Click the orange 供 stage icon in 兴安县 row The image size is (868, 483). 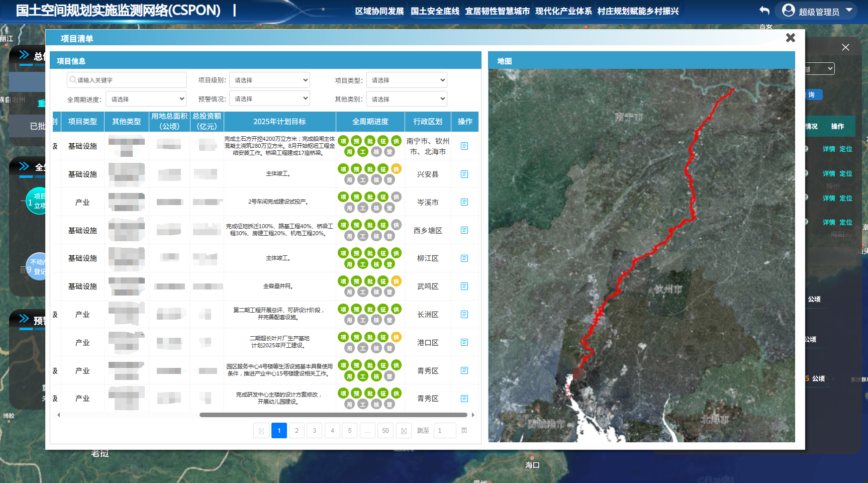coord(396,169)
